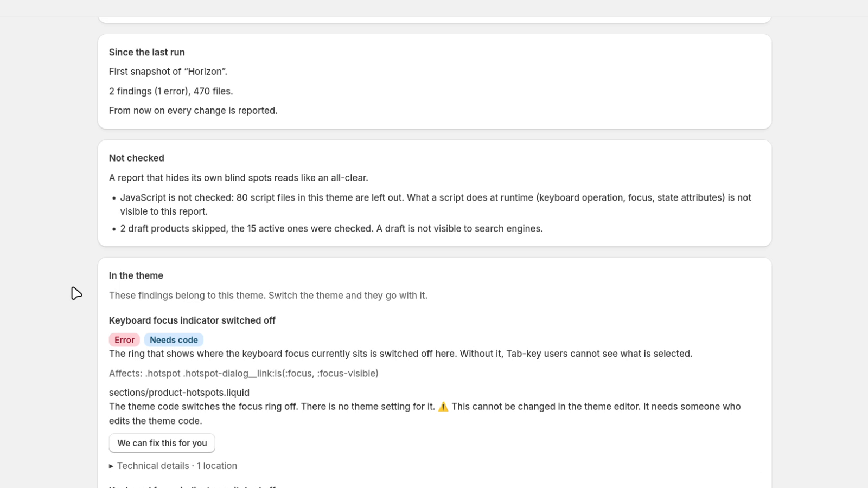Expand Technical details · 1 location
Image resolution: width=868 pixels, height=488 pixels.
tap(173, 466)
